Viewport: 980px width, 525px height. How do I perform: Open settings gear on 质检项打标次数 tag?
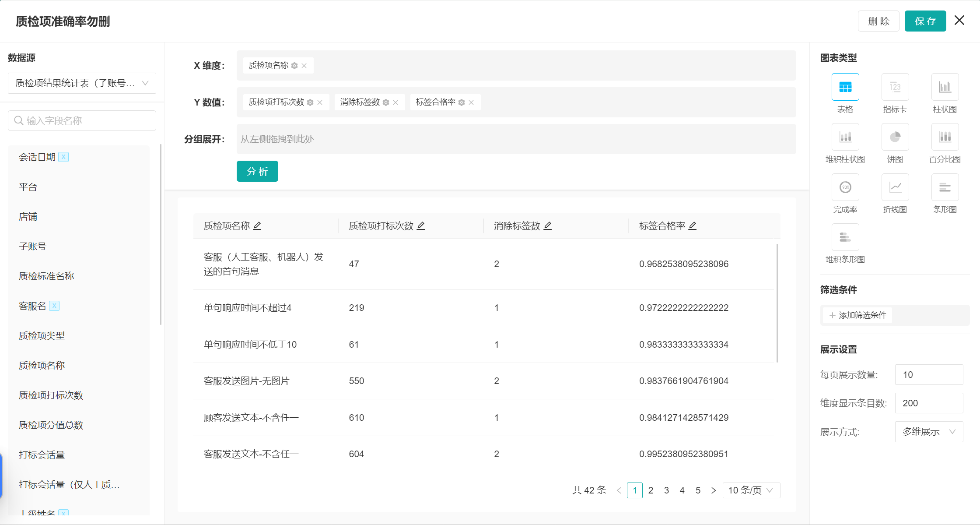[x=310, y=102]
